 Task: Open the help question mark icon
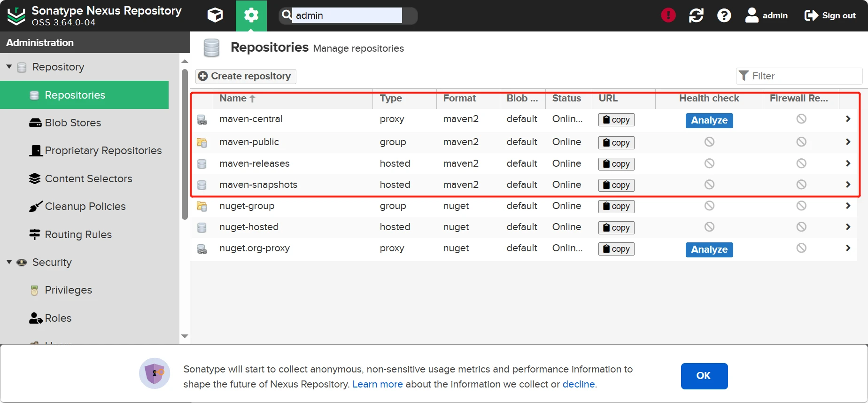point(724,15)
